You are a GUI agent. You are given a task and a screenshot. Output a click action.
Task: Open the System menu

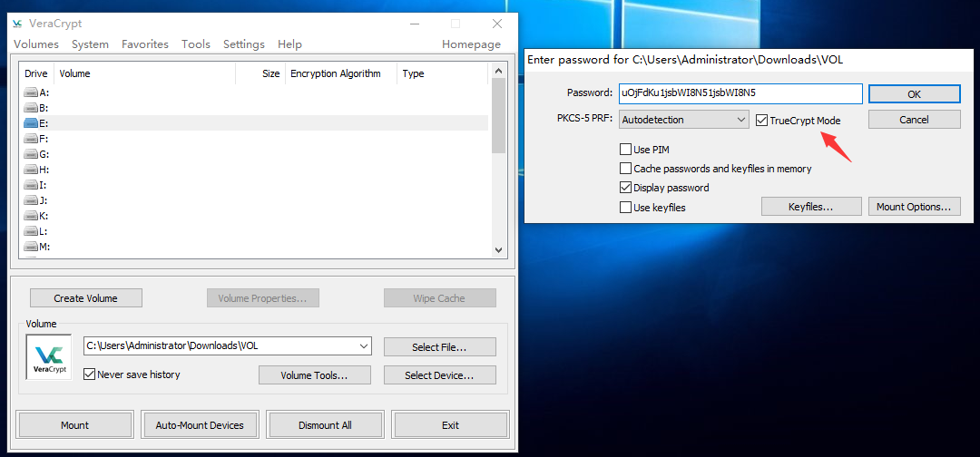[x=90, y=44]
